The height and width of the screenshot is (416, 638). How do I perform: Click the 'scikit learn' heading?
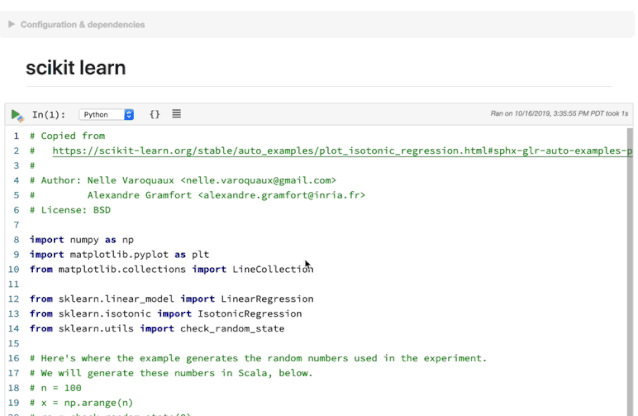click(x=76, y=68)
